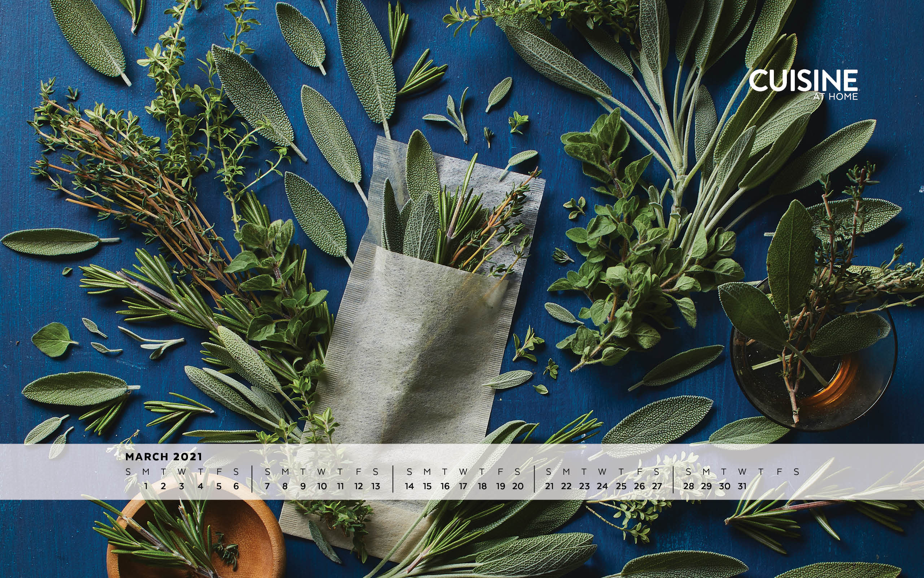924x578 pixels.
Task: Click date 30 on the calendar
Action: (x=724, y=486)
